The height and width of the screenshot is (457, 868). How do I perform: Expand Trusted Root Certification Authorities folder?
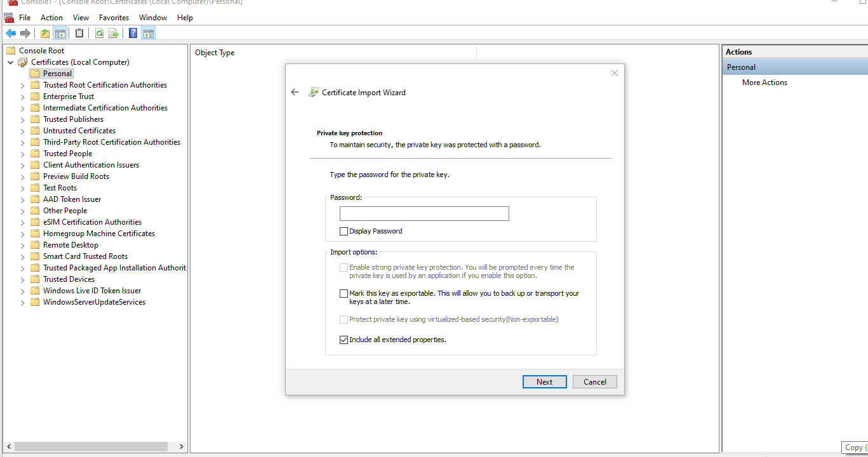pos(22,85)
